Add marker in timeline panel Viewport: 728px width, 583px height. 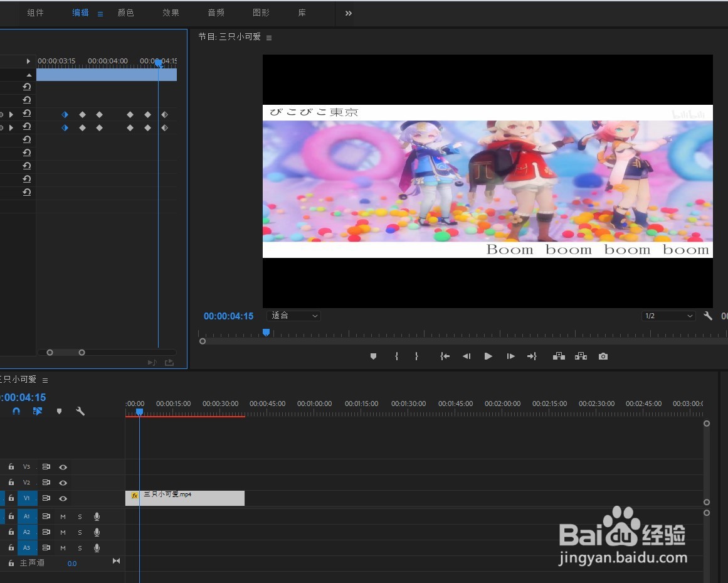click(x=59, y=411)
